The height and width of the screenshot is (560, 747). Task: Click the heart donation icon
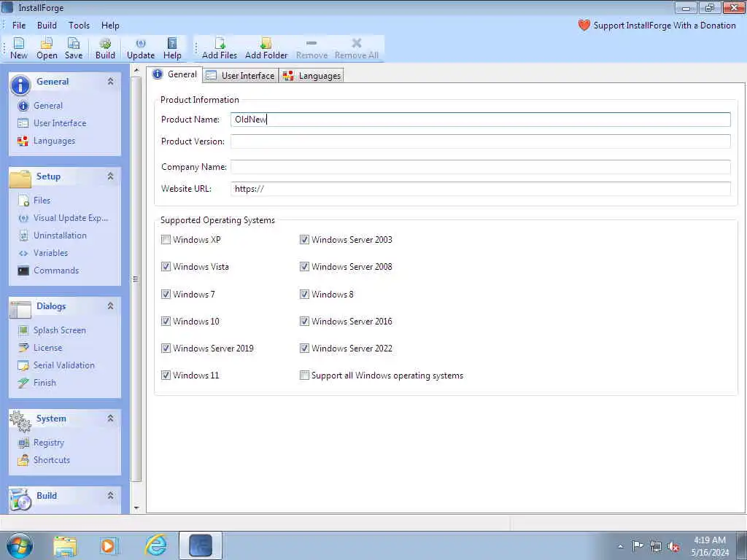[x=584, y=26]
